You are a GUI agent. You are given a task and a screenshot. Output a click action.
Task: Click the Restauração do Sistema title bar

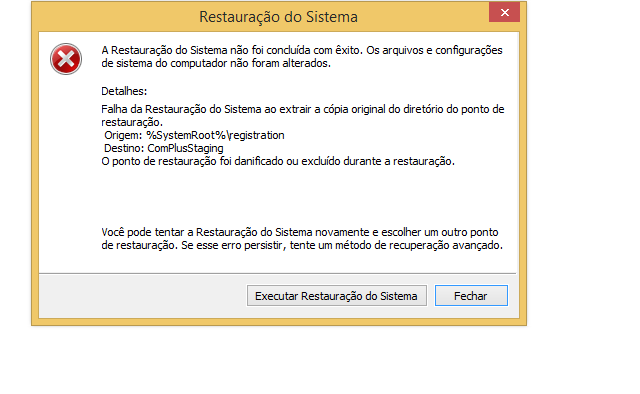click(278, 17)
